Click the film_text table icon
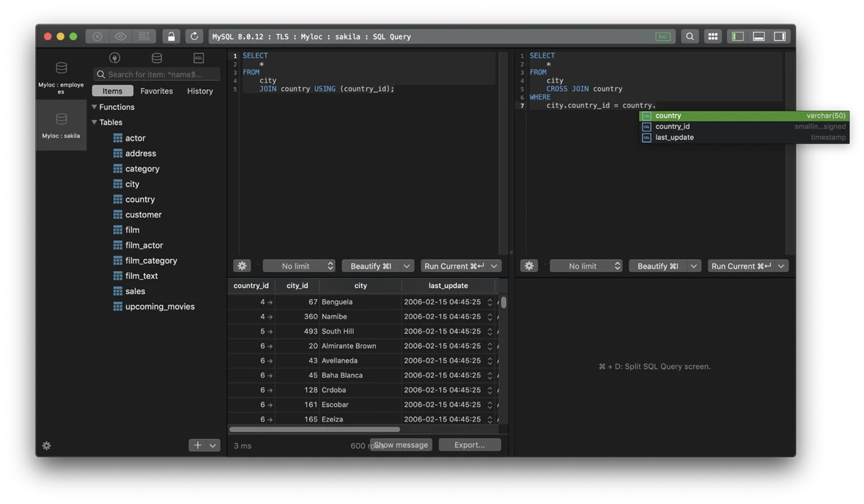The image size is (864, 504). (x=118, y=276)
